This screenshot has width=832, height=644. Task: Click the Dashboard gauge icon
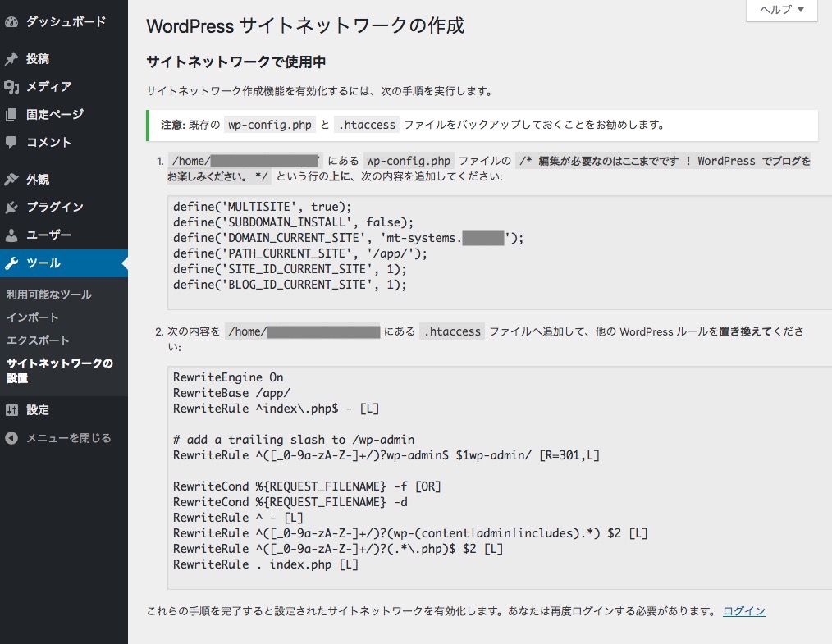click(11, 22)
